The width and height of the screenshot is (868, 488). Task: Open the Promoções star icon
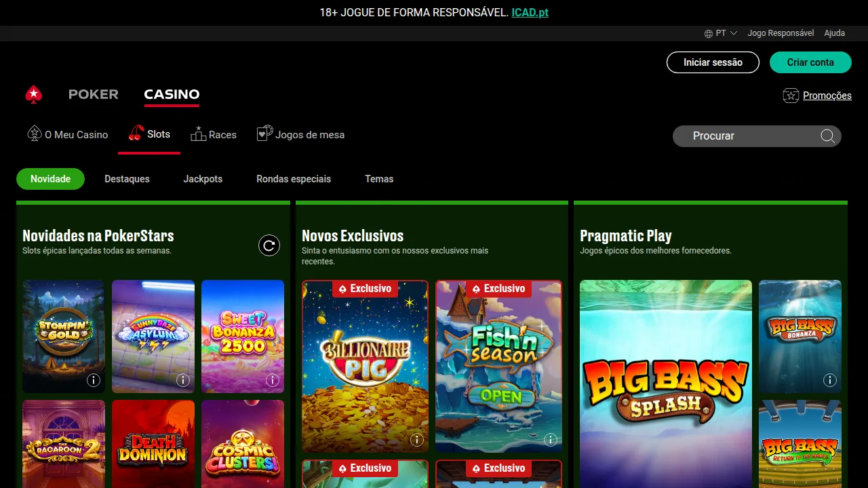click(791, 96)
